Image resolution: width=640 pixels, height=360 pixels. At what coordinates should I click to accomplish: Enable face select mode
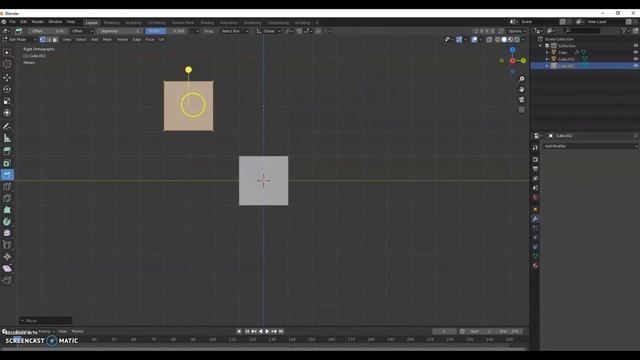(55, 40)
